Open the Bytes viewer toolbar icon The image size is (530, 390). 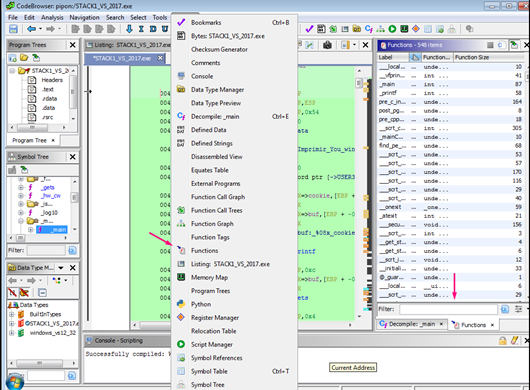pos(321,29)
